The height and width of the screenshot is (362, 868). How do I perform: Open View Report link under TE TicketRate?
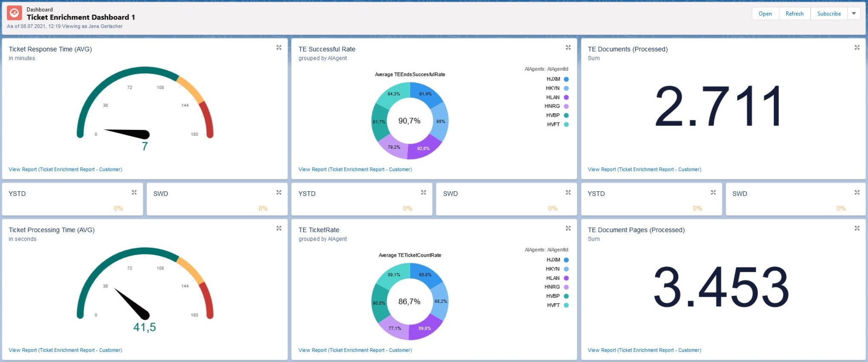tap(355, 350)
